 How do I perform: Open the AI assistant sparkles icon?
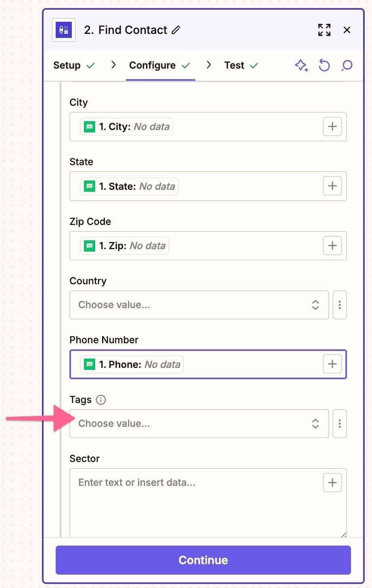301,65
